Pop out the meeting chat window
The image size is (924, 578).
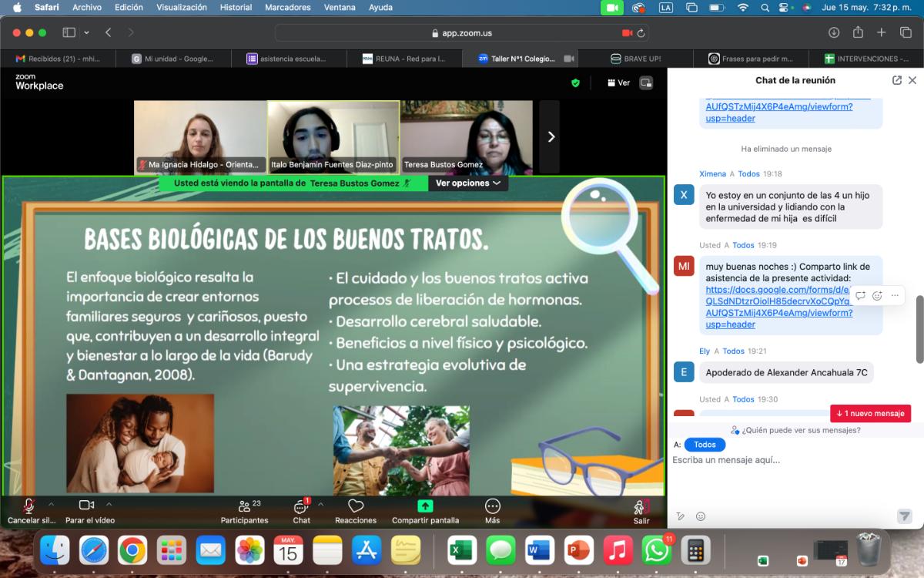click(x=897, y=80)
